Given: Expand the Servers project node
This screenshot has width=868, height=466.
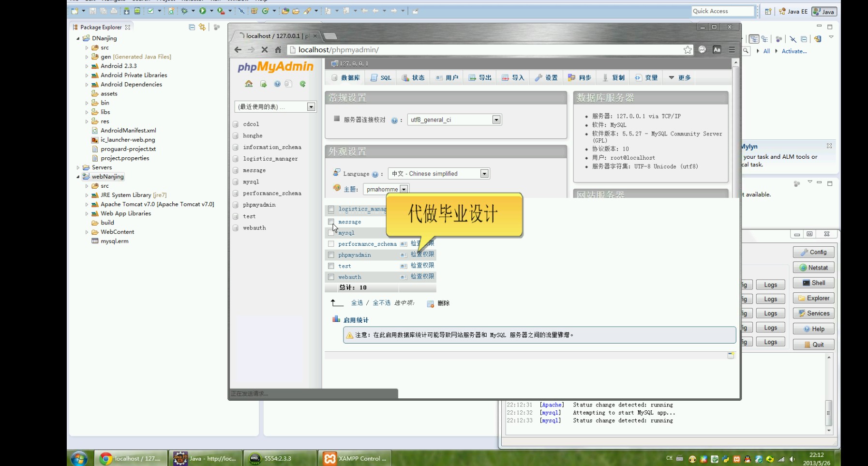Looking at the screenshot, I should (x=78, y=167).
